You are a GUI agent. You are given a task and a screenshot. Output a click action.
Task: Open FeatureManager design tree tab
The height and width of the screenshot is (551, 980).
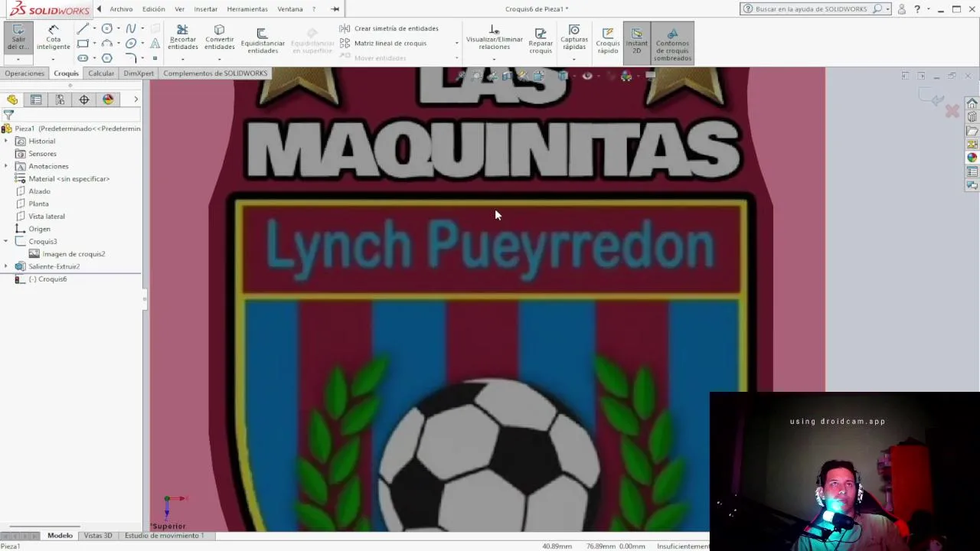coord(12,99)
